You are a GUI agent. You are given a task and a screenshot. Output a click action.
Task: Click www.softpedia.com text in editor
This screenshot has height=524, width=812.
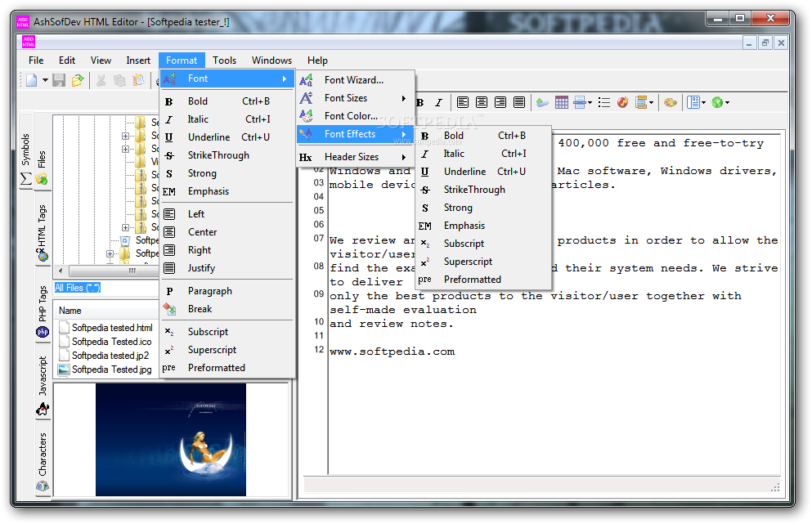(392, 352)
